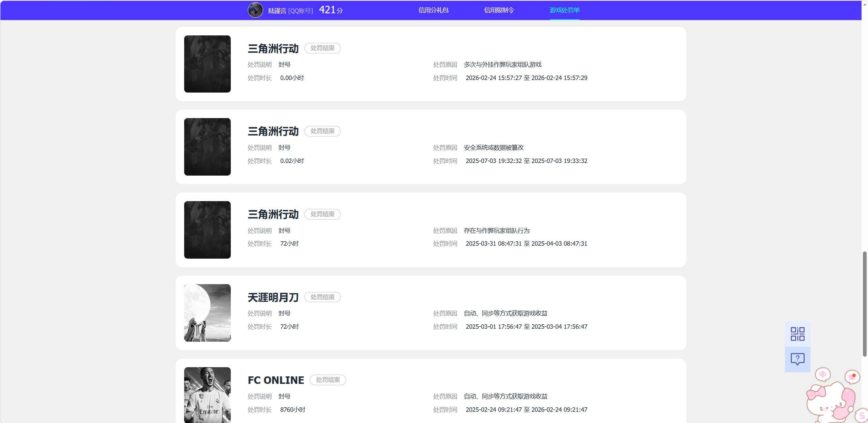Click 三角洲行动 title on its 72小时 card
The width and height of the screenshot is (868, 423).
(273, 214)
